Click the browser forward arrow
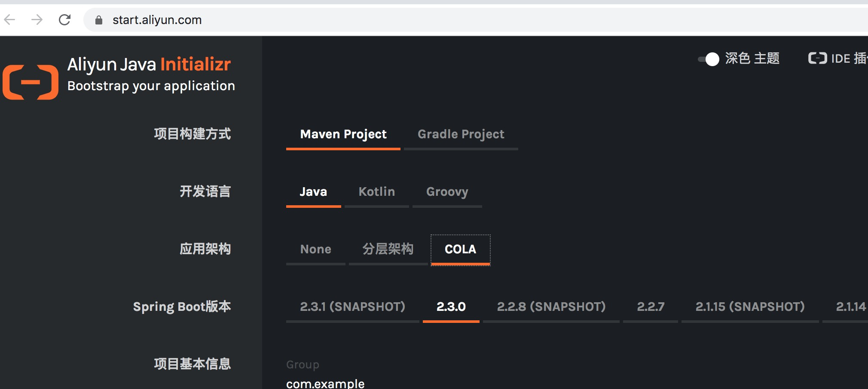This screenshot has height=389, width=868. click(x=37, y=20)
